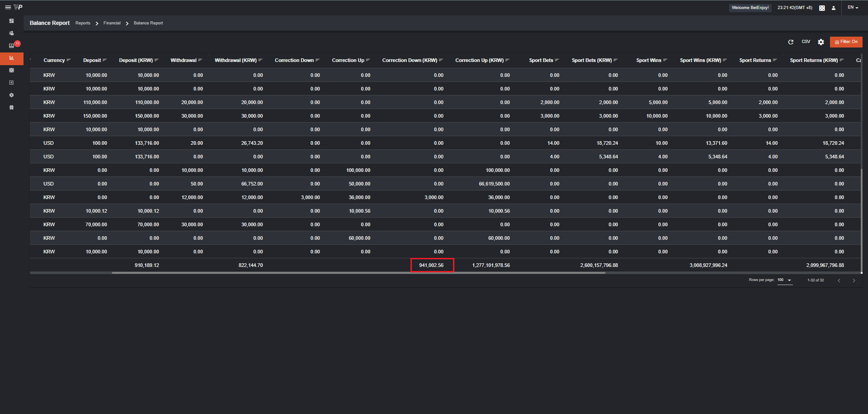Open table column settings gear
This screenshot has height=414, width=868.
pyautogui.click(x=821, y=42)
